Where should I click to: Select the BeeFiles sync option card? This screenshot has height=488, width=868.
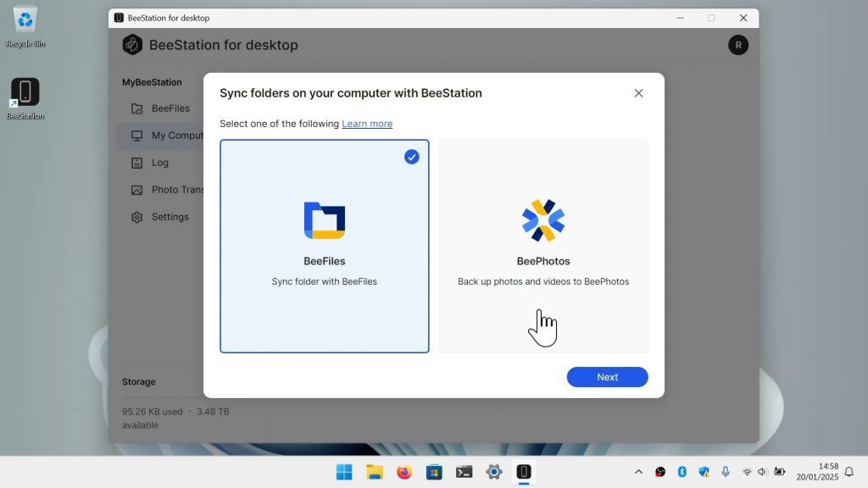pos(325,247)
